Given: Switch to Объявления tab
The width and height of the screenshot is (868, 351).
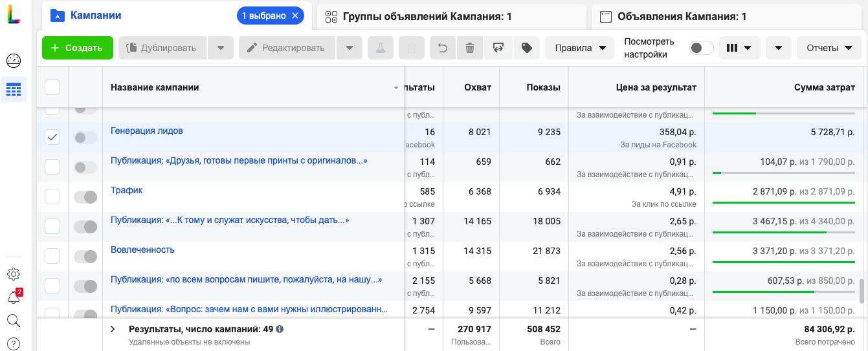Looking at the screenshot, I should [x=682, y=16].
